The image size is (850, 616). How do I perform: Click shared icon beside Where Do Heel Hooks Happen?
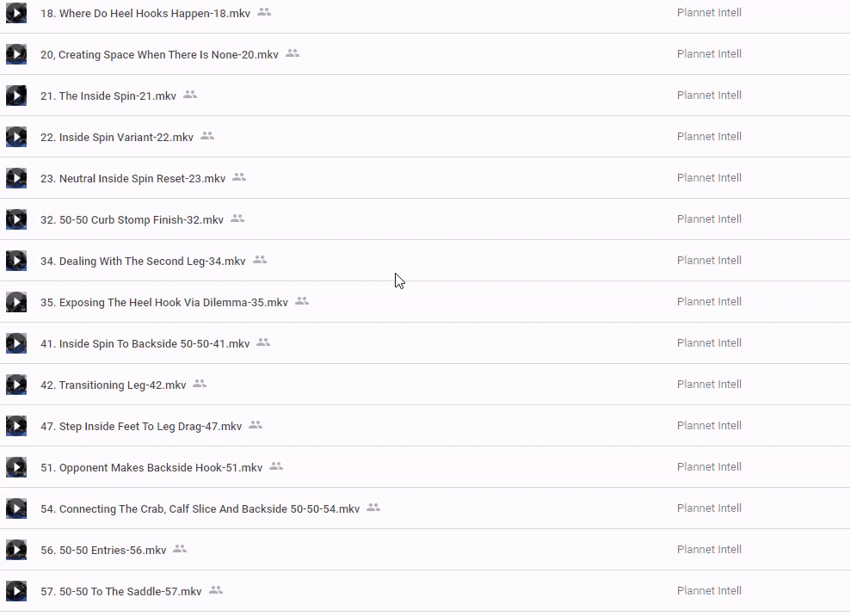(264, 12)
